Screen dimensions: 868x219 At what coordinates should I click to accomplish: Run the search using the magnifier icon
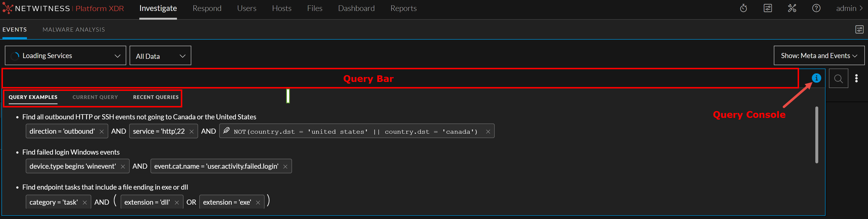tap(839, 78)
